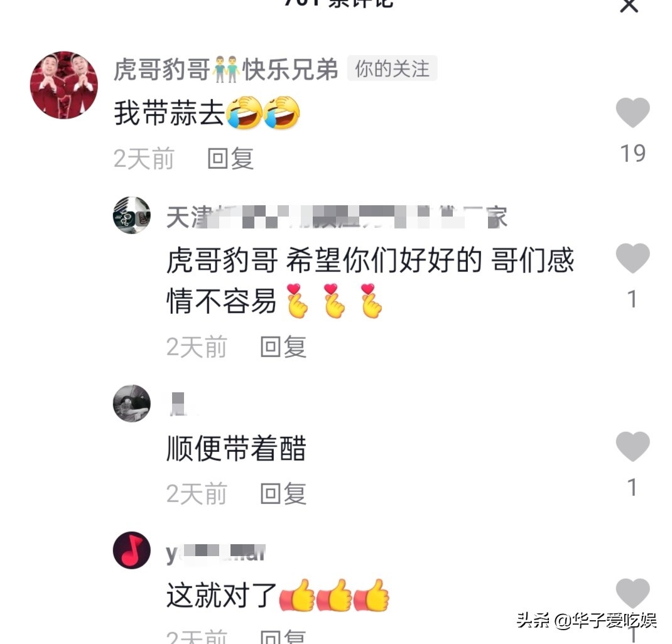This screenshot has height=644, width=672.
Task: Select the comment text 顺便带着醋
Action: (x=236, y=448)
